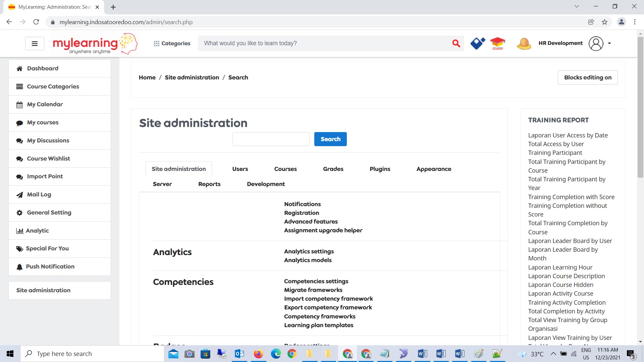Image resolution: width=644 pixels, height=362 pixels.
Task: Open the Indosat Ooredoo Academy icon
Action: click(497, 43)
